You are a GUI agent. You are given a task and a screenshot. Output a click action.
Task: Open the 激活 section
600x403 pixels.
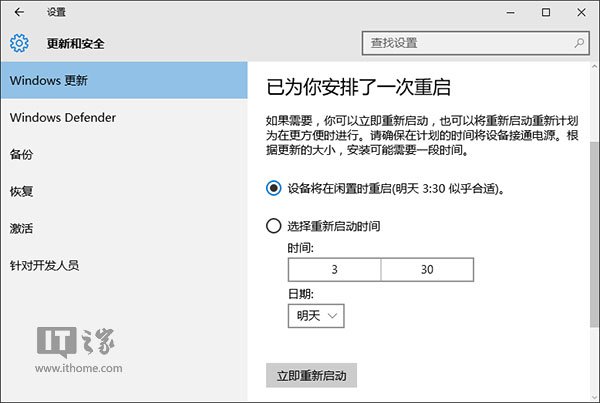click(124, 228)
